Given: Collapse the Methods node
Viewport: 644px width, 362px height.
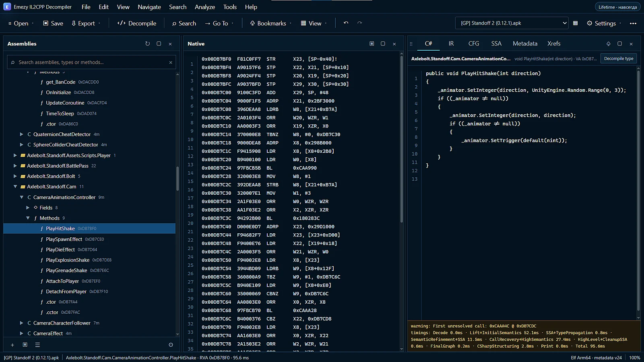Looking at the screenshot, I should click(x=28, y=218).
